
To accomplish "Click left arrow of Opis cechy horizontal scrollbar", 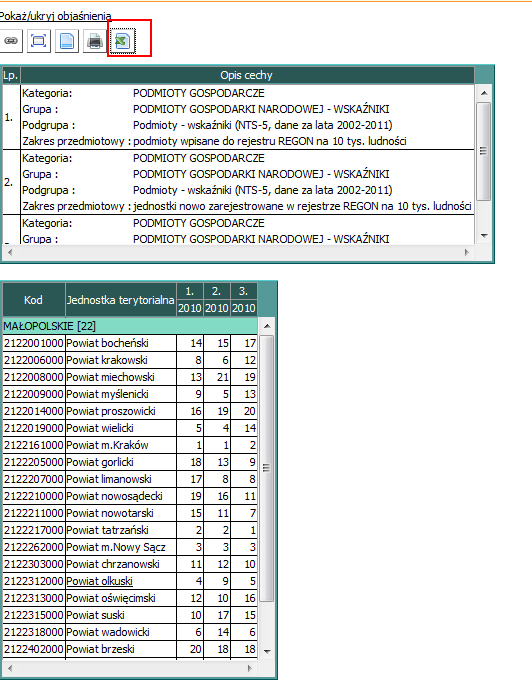I will point(10,252).
